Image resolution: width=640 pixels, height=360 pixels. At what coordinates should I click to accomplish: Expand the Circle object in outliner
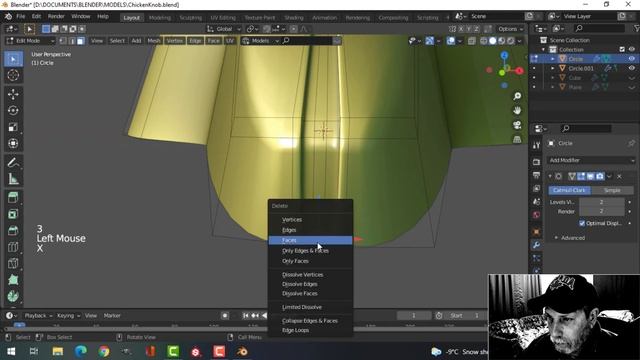[553, 59]
